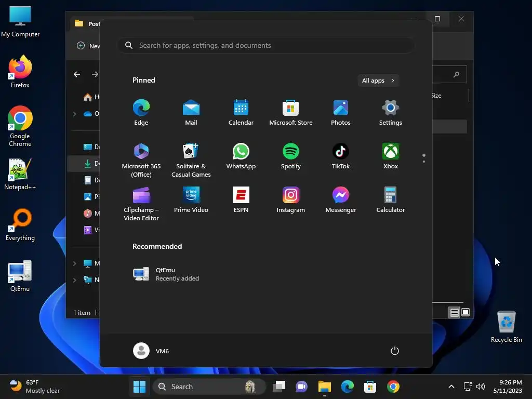Select Downloads in the File Explorer sidebar
This screenshot has height=399, width=532.
pyautogui.click(x=91, y=164)
